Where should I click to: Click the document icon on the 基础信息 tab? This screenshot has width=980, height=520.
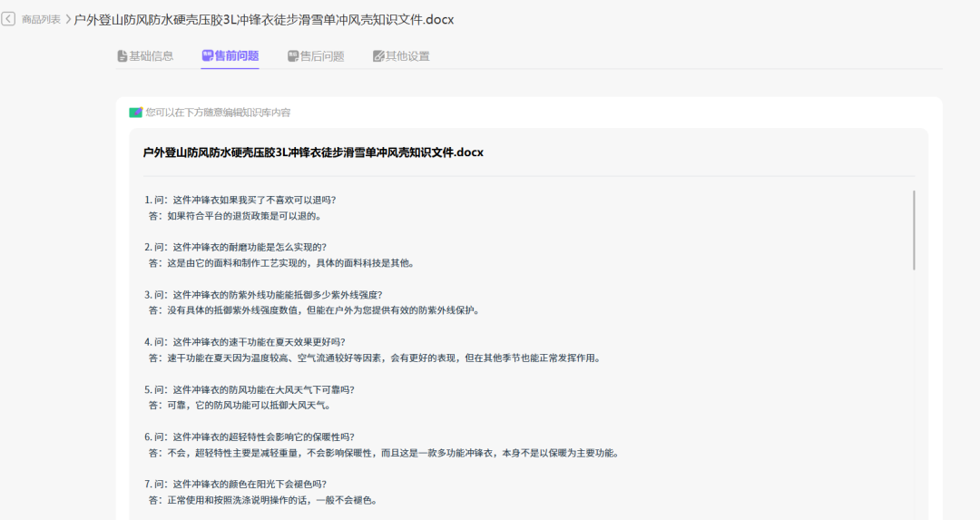click(122, 56)
